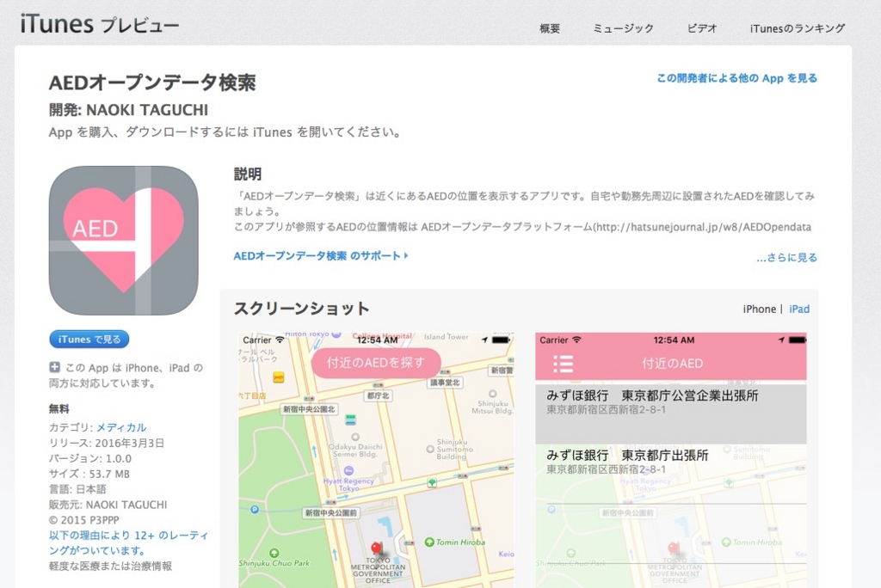This screenshot has width=881, height=588.
Task: Click the 新宿中央公園北 map label
Action: click(309, 409)
